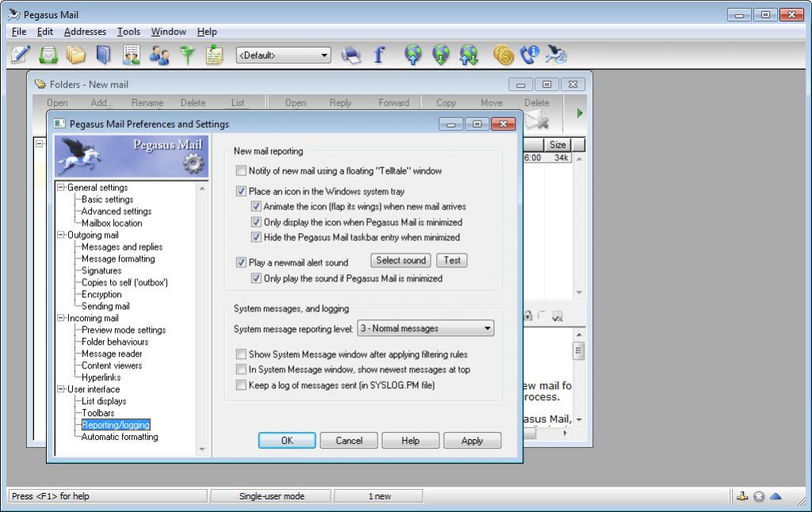Confirm settings with the OK button
Viewport: 812px width, 512px height.
click(287, 441)
